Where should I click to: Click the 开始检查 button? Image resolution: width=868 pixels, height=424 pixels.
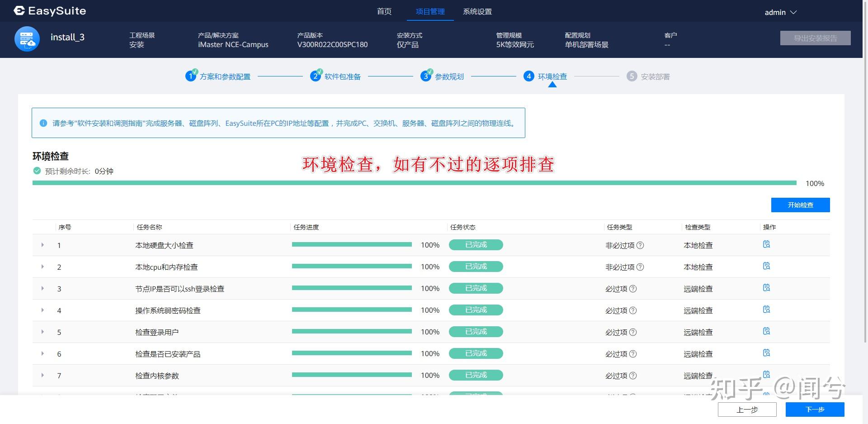[800, 205]
